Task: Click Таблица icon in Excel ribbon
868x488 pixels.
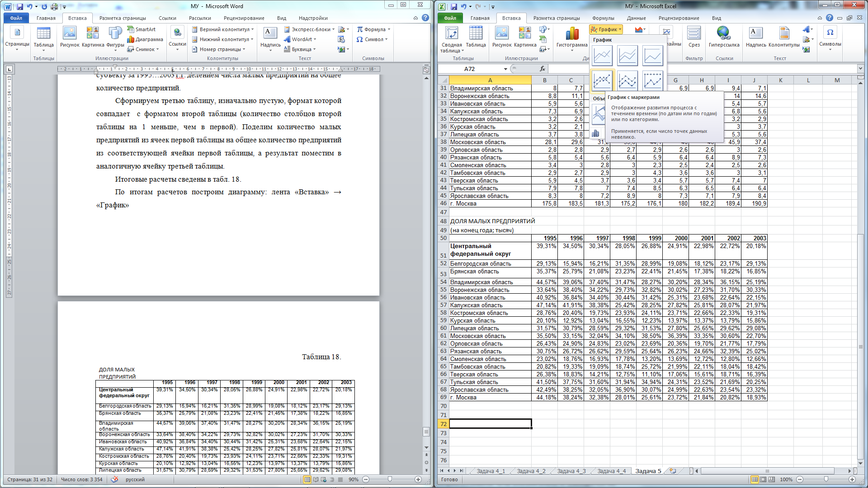Action: [x=476, y=37]
